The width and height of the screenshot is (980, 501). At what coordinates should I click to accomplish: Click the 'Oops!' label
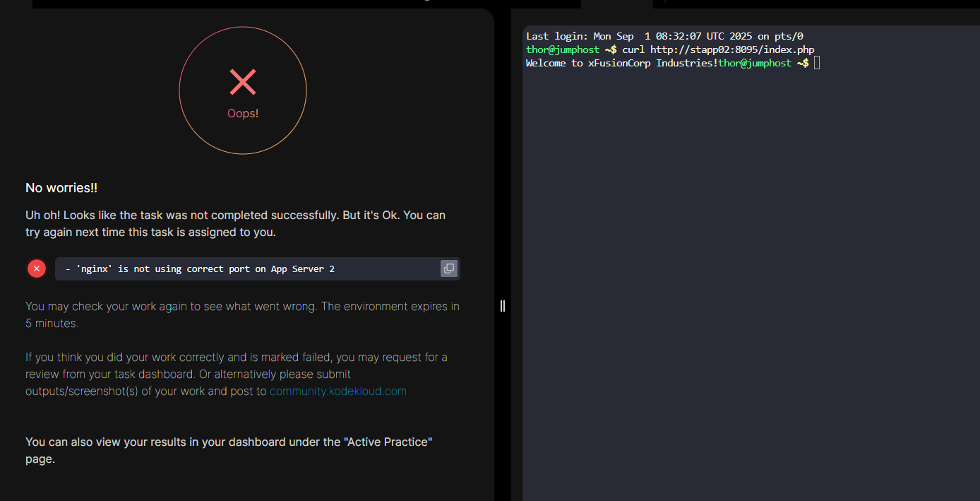[243, 113]
